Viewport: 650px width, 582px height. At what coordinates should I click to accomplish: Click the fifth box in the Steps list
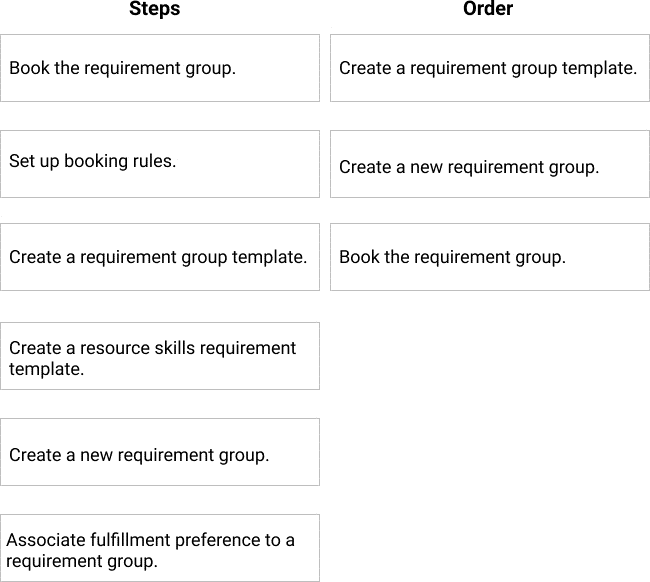coord(160,452)
